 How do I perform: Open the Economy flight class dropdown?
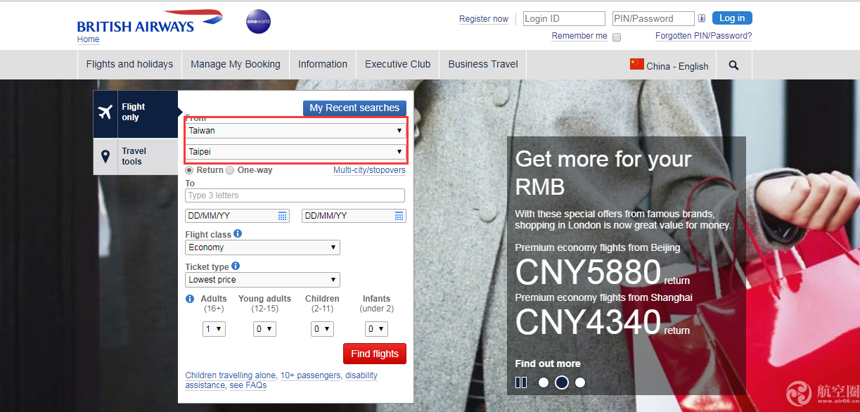(x=263, y=247)
